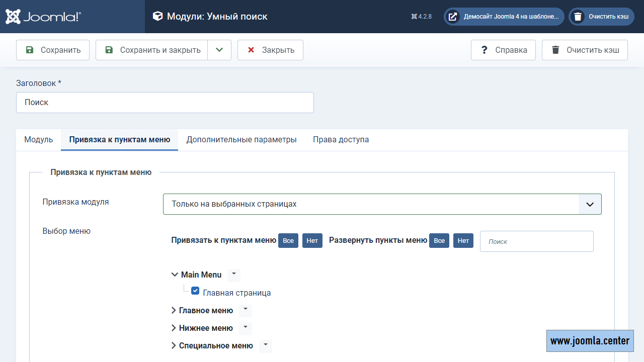Open the Дополнительные параметры tab
The width and height of the screenshot is (644, 362).
tap(242, 140)
